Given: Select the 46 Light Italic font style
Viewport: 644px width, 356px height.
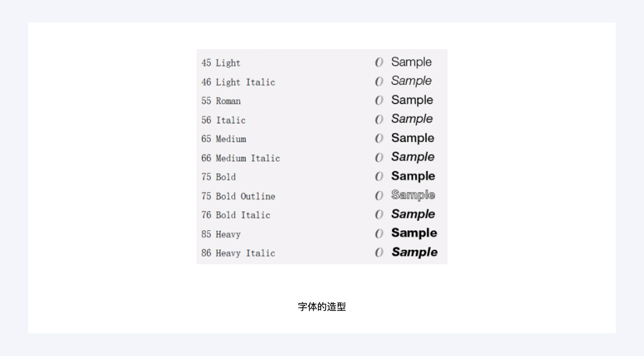Looking at the screenshot, I should 238,82.
